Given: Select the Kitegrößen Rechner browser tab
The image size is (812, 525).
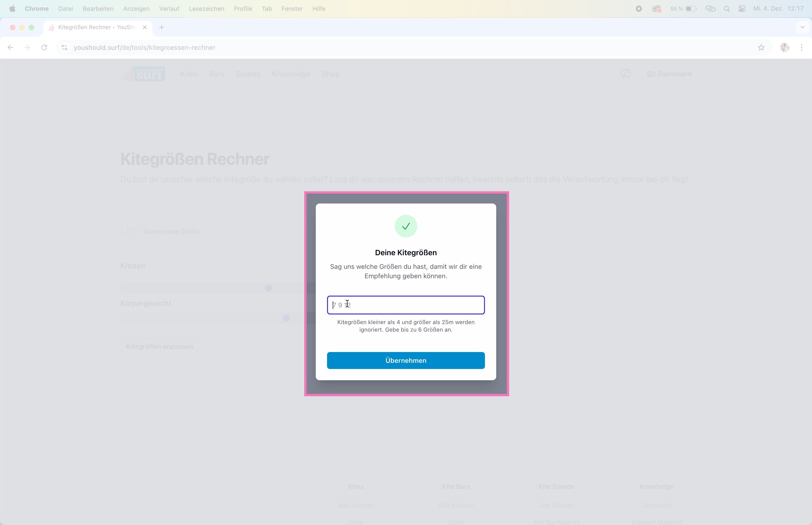Looking at the screenshot, I should [x=98, y=27].
